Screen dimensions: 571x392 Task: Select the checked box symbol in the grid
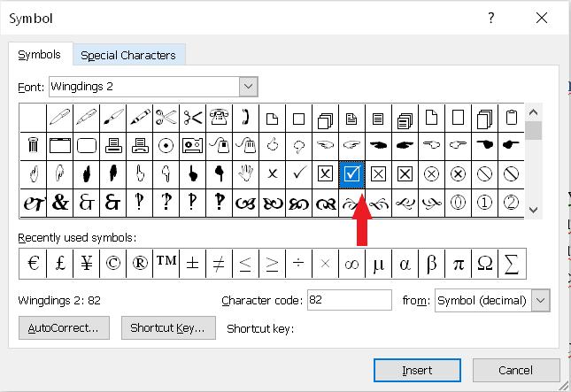click(x=351, y=174)
